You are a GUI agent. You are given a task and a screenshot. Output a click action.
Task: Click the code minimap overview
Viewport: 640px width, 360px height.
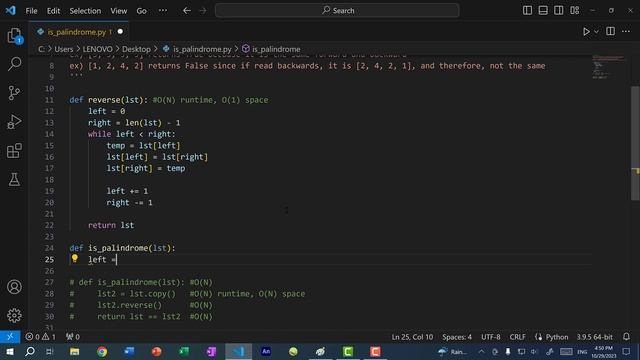(608, 67)
